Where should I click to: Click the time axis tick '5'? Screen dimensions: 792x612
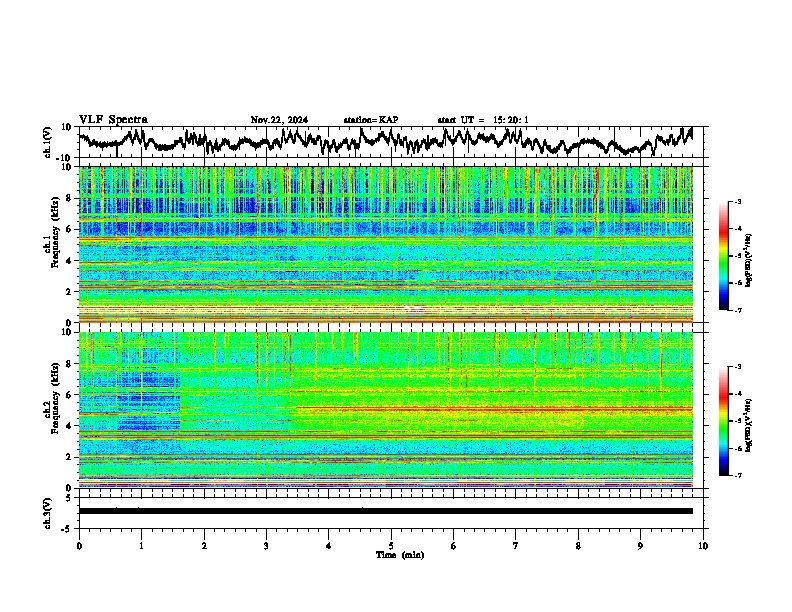click(391, 546)
